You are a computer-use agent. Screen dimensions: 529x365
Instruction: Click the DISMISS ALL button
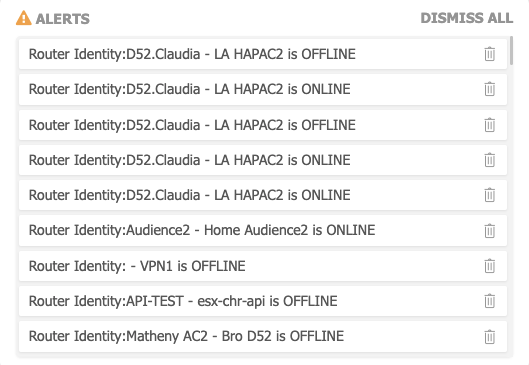pyautogui.click(x=467, y=18)
